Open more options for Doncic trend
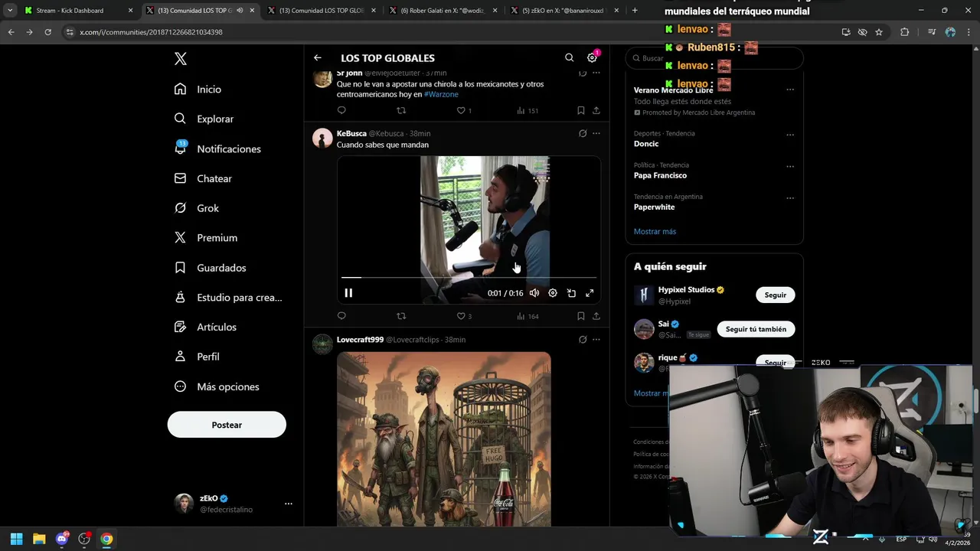The width and height of the screenshot is (980, 551). pos(790,135)
